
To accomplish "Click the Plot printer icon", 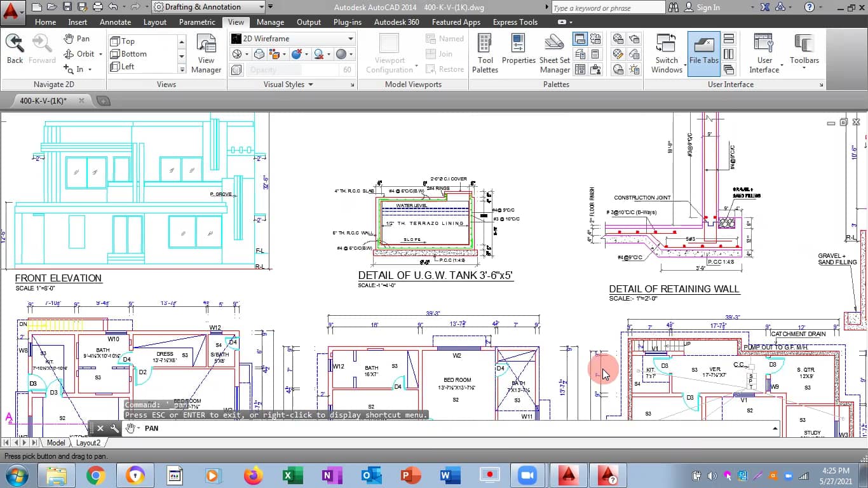I will [97, 7].
